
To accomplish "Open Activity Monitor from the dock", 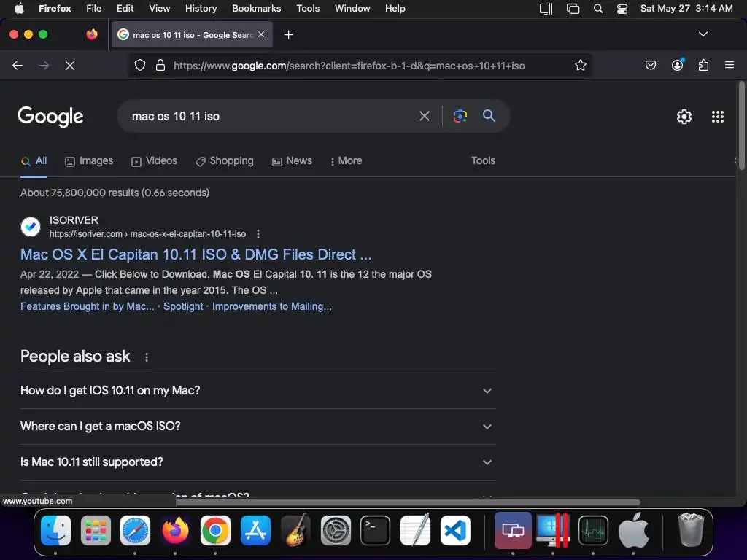I will (593, 531).
